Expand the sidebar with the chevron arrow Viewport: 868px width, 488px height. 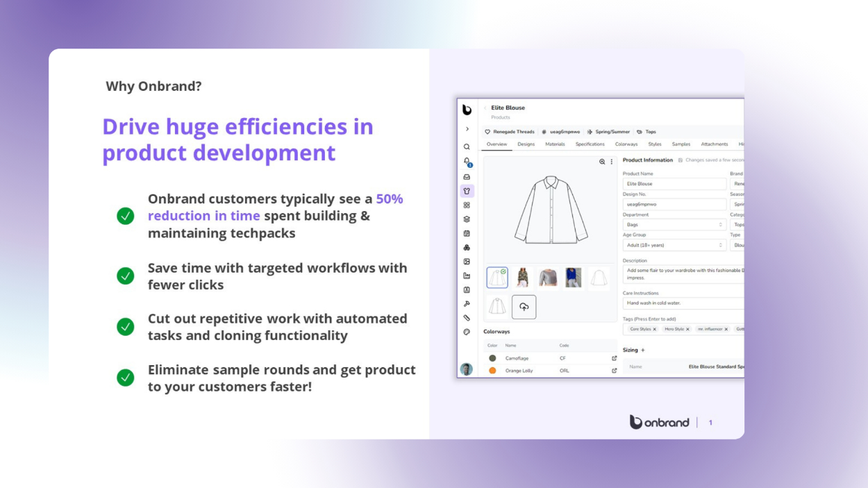pos(467,129)
